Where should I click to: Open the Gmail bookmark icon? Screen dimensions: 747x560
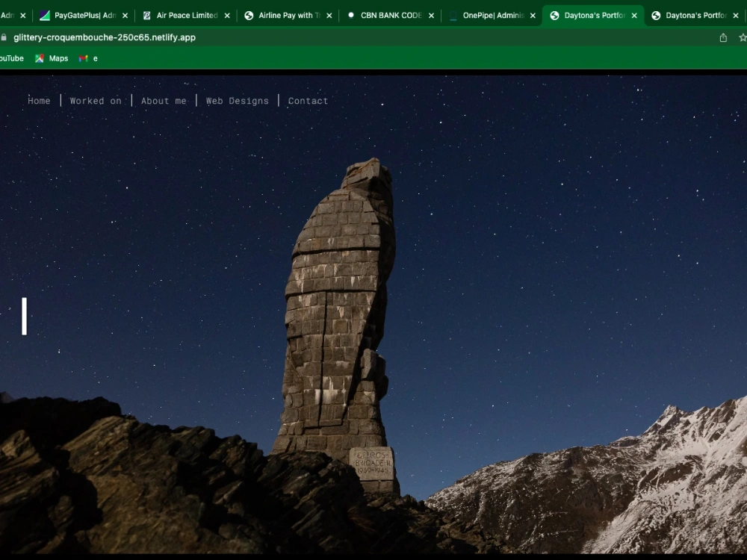(84, 58)
